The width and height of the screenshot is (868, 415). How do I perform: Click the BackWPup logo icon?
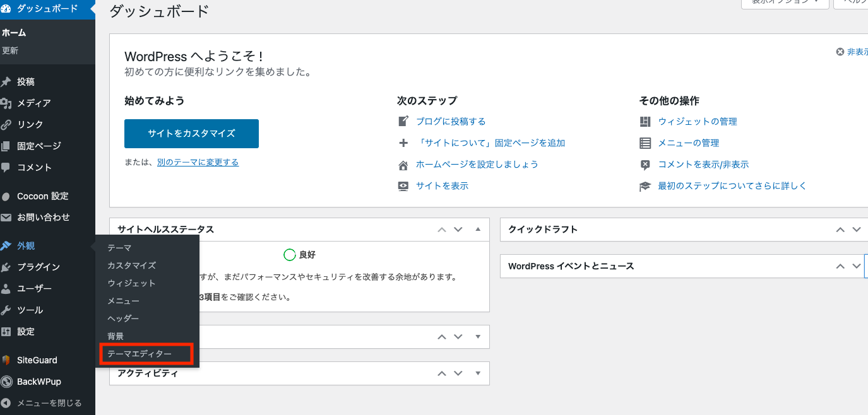pyautogui.click(x=6, y=382)
